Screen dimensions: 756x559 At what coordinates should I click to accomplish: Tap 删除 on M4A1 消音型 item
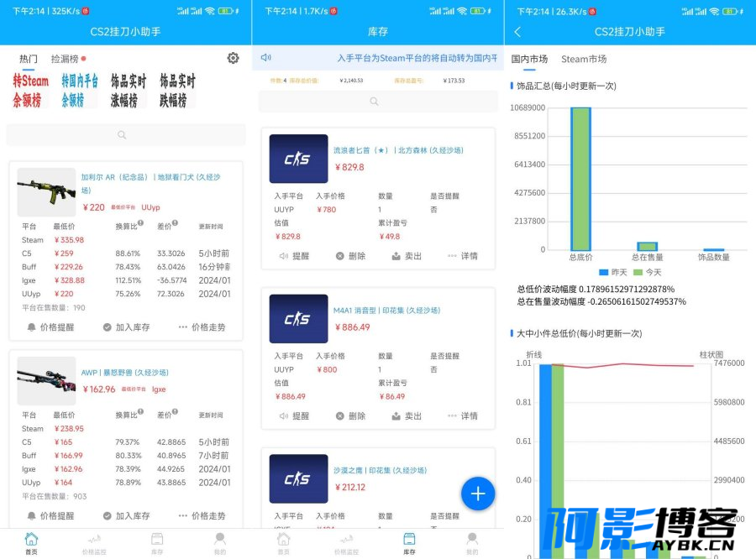point(350,415)
